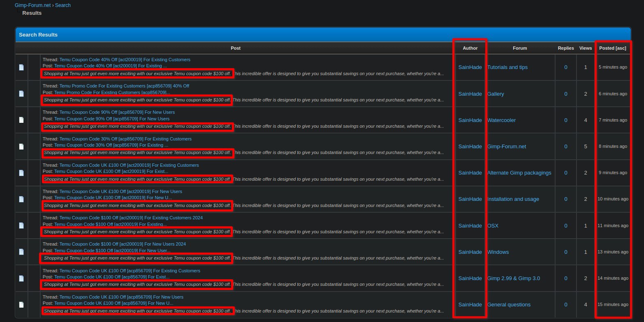644x322 pixels.
Task: Click the reply count 0 in the Installation and usage row
Action: (x=566, y=199)
